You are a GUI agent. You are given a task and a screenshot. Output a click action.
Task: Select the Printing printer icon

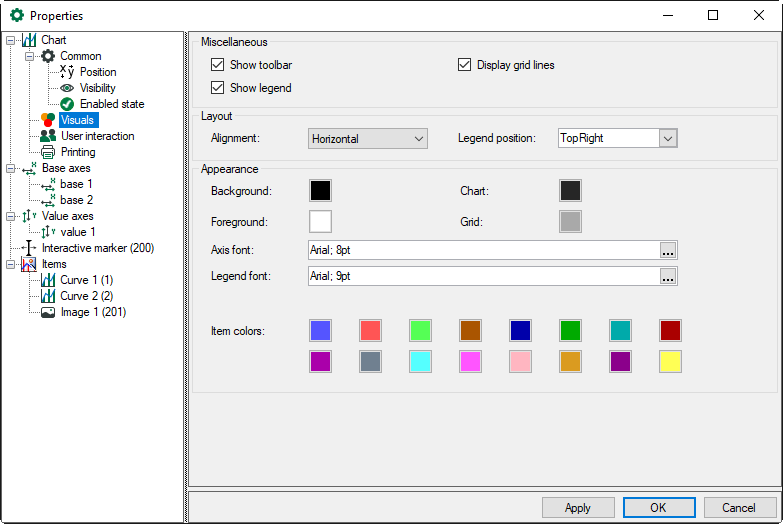coord(48,152)
